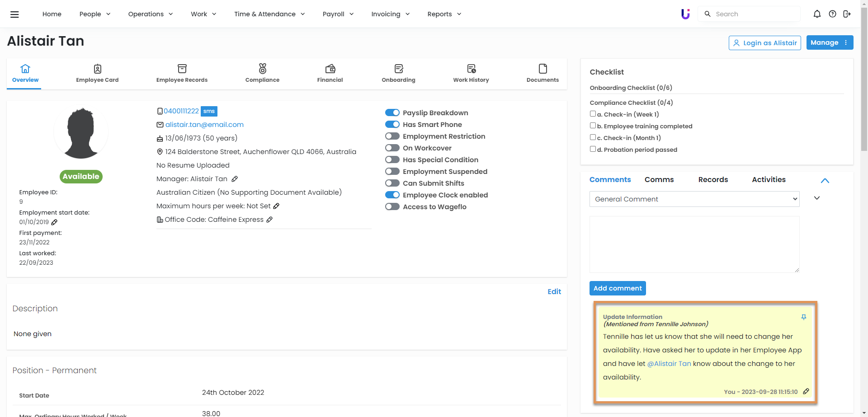The width and height of the screenshot is (868, 417).
Task: Open the Work History tab
Action: tap(471, 74)
